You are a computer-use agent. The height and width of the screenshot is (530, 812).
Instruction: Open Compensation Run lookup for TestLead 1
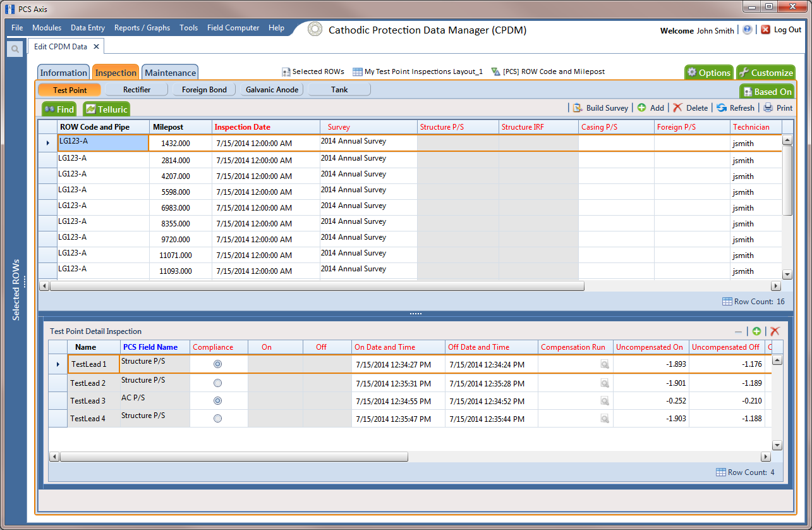pos(605,365)
